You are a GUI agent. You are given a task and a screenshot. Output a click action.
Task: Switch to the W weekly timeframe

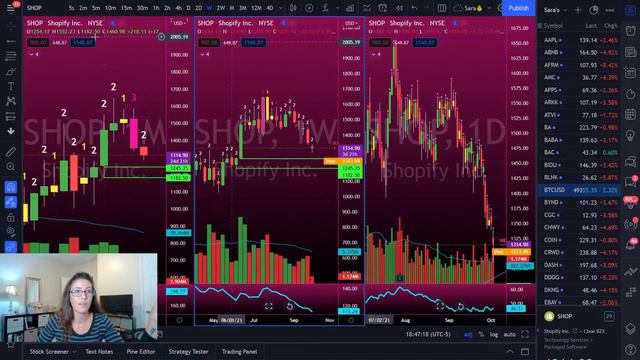pyautogui.click(x=209, y=8)
